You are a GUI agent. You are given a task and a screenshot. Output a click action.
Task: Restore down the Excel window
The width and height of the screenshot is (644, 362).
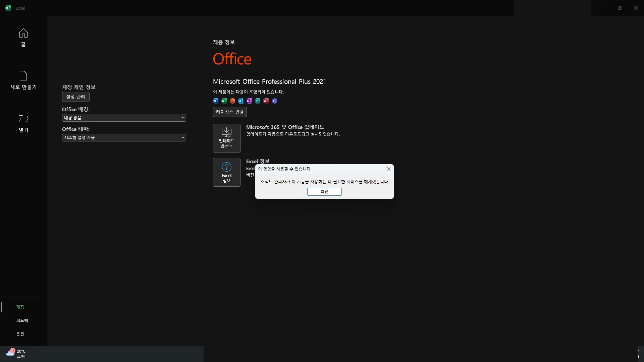[x=620, y=8]
